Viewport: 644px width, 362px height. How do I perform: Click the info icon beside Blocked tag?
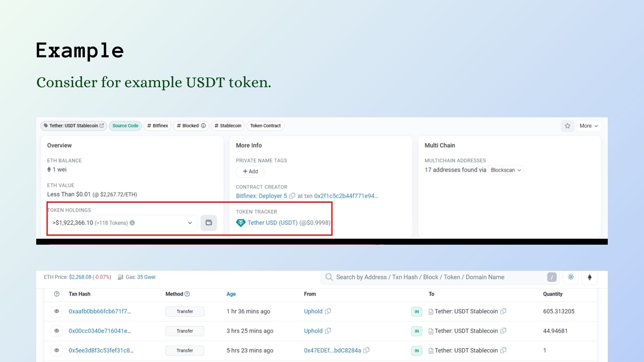point(203,126)
